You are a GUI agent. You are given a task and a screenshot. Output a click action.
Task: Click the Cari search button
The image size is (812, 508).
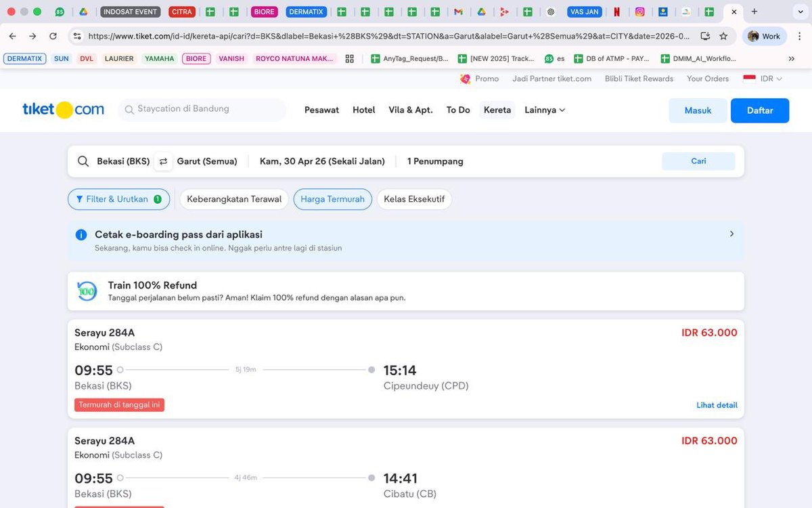(x=698, y=161)
